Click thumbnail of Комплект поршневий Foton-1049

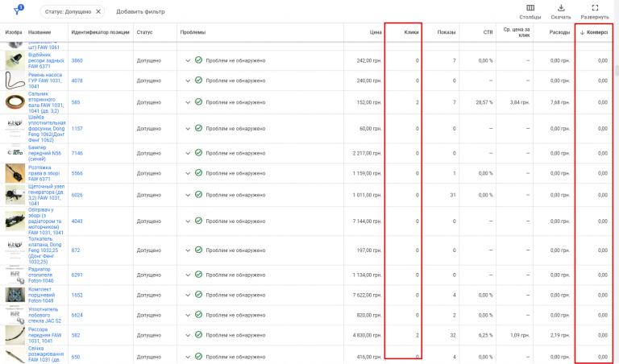click(15, 295)
